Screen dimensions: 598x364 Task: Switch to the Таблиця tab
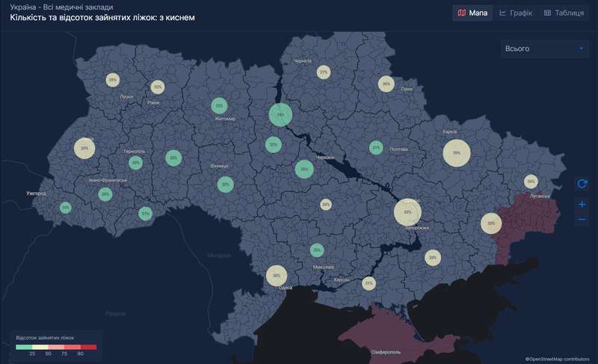[564, 13]
